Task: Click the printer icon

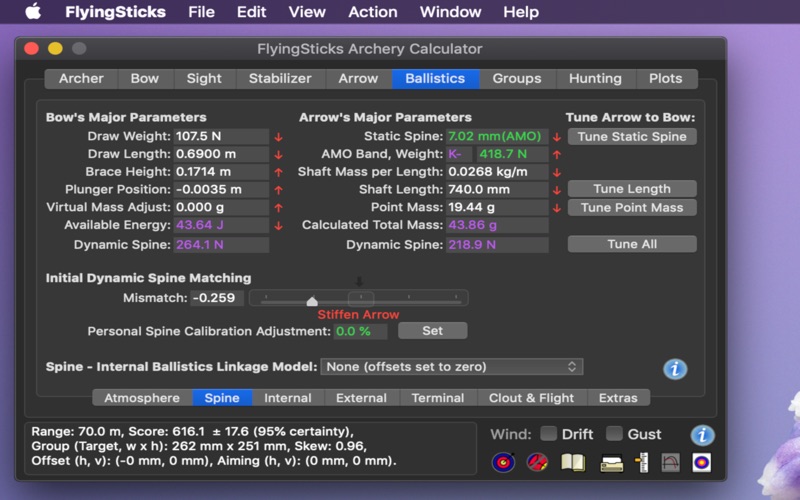Action: click(x=611, y=463)
